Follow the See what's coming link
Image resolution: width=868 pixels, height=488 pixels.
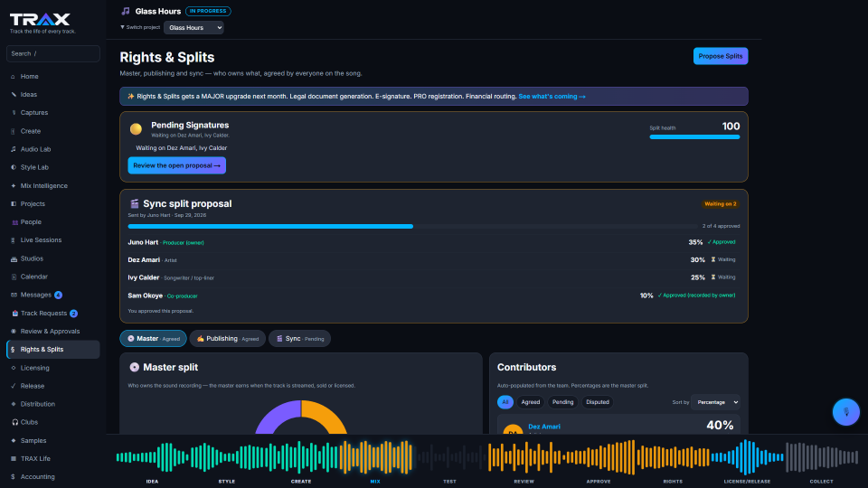[x=552, y=97]
